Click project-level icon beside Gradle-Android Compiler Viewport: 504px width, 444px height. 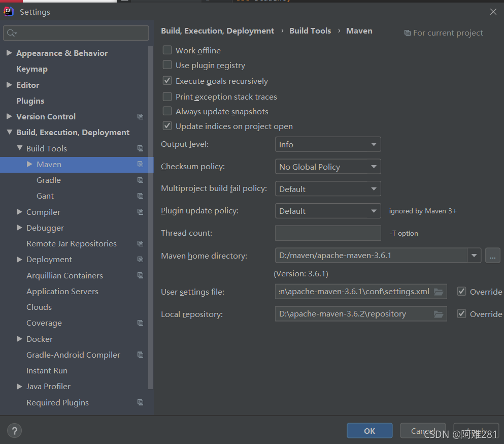click(140, 355)
